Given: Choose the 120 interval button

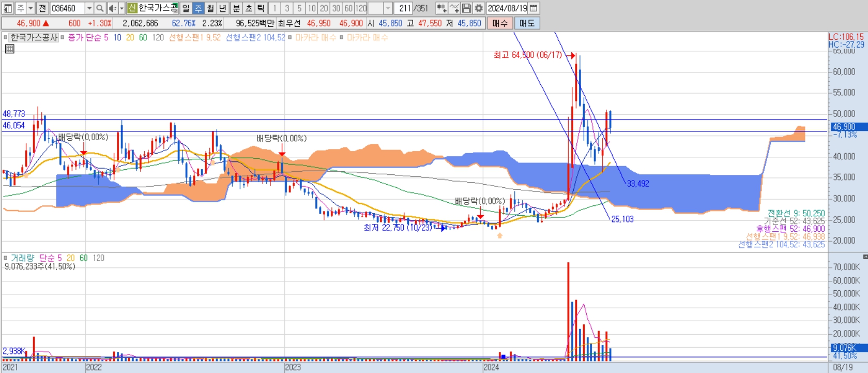Looking at the screenshot, I should [361, 8].
